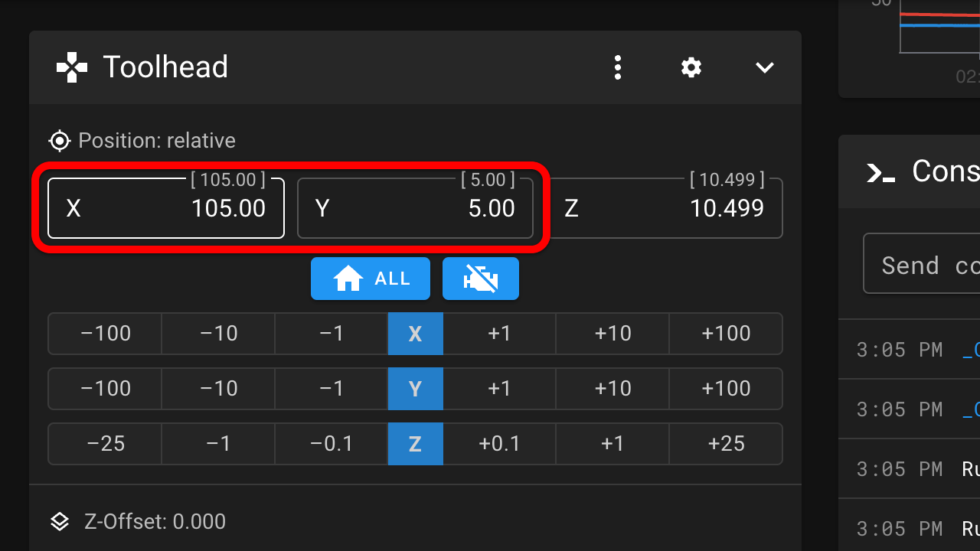Image resolution: width=980 pixels, height=551 pixels.
Task: Edit the Z position field
Action: point(665,208)
